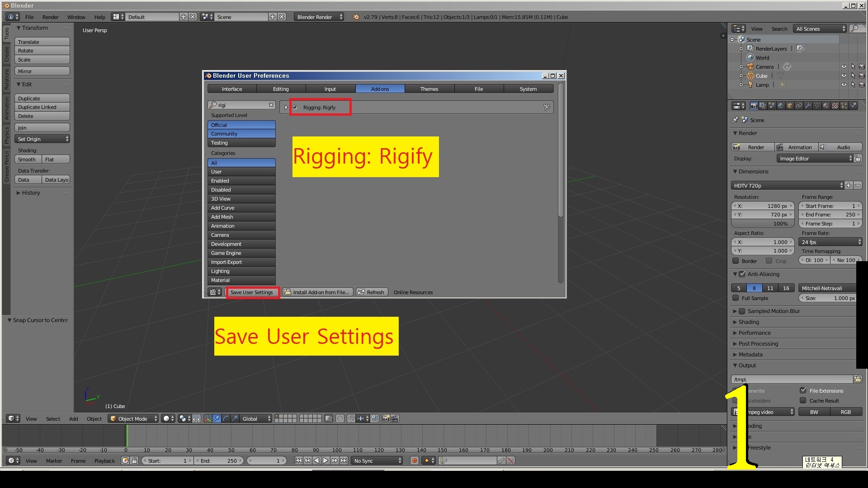Click the Translate button in Tools panel
The height and width of the screenshot is (488, 868).
point(42,42)
